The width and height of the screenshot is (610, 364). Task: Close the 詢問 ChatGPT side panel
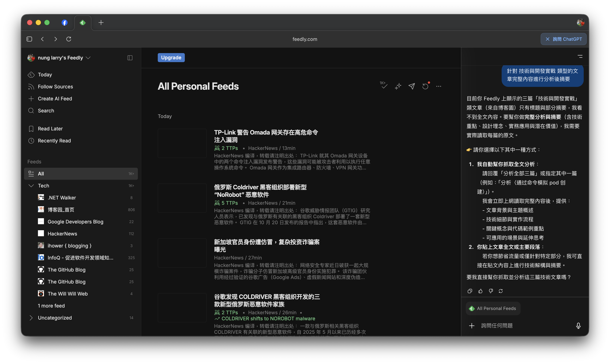(x=548, y=39)
